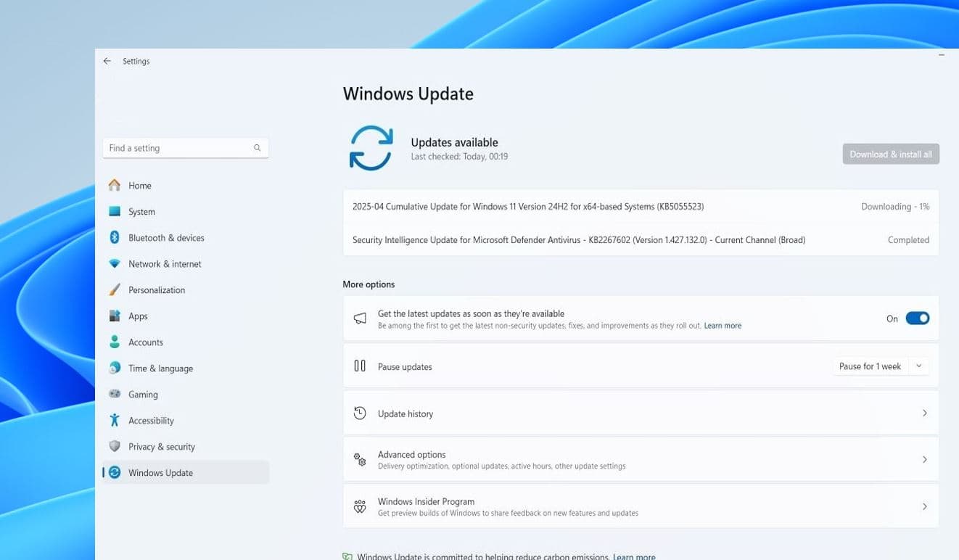Click the back arrow beside Settings
959x560 pixels.
pos(107,62)
